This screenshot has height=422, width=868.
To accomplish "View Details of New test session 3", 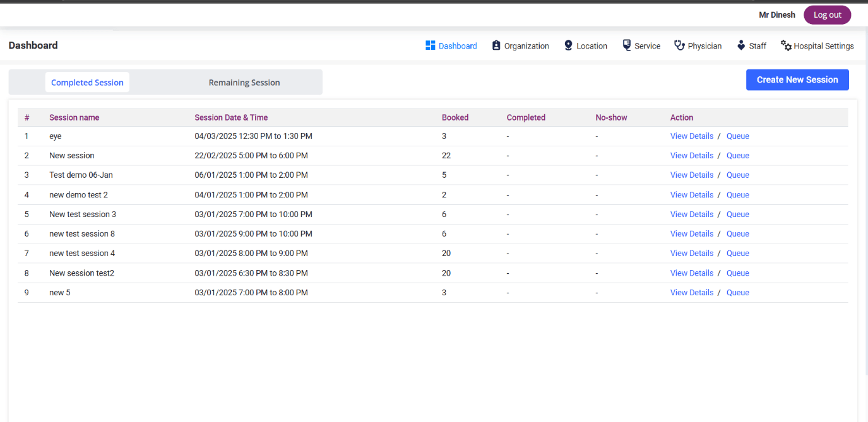I will point(691,214).
